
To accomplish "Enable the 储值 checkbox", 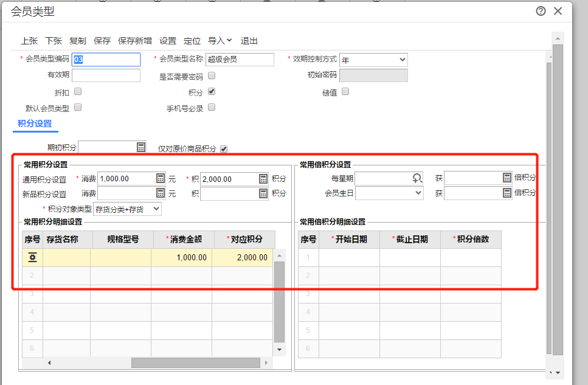I will pos(345,91).
